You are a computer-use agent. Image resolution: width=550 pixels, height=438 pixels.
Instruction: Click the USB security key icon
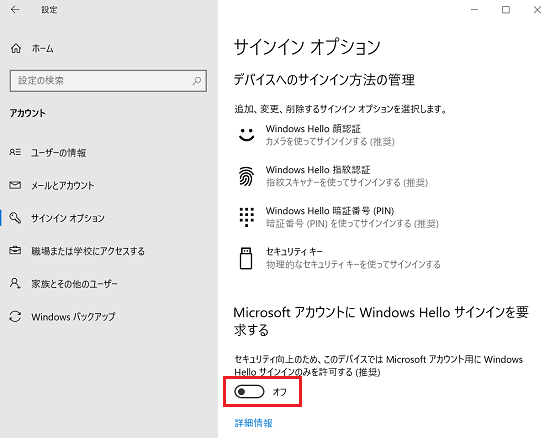point(246,258)
